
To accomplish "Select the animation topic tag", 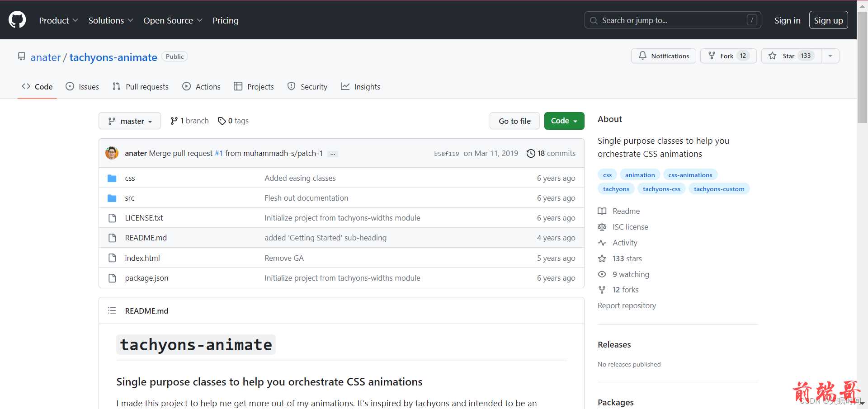I will (x=640, y=175).
